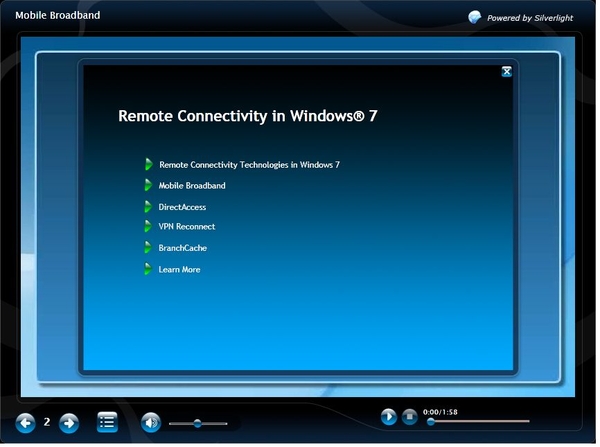Click the green arrow beside BranchCache
Viewport: 600px width, 447px height.
pyautogui.click(x=148, y=247)
